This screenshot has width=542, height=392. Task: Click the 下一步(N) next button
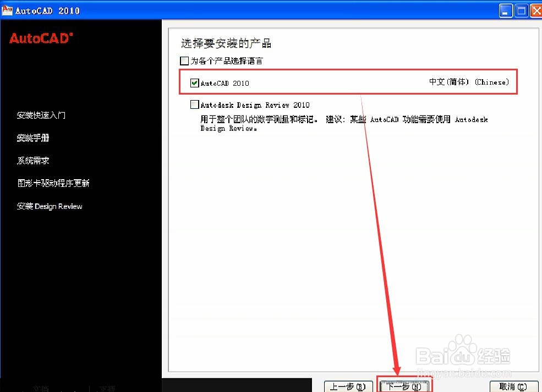[x=404, y=387]
